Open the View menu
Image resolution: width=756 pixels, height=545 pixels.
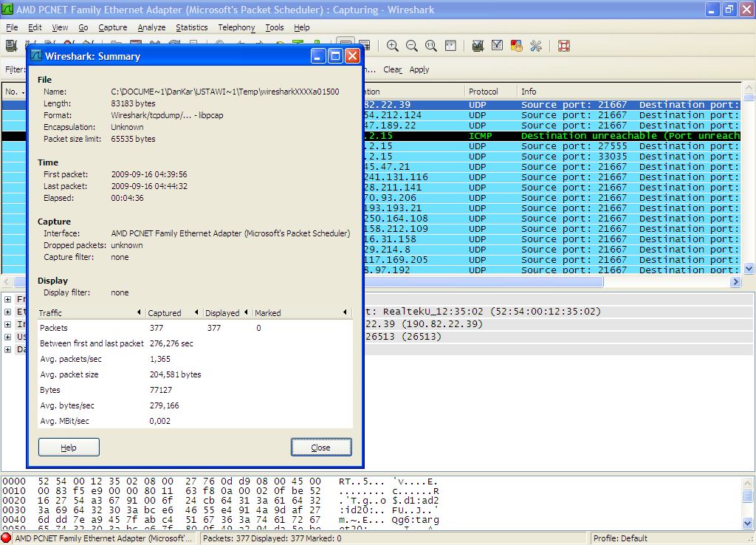point(60,27)
